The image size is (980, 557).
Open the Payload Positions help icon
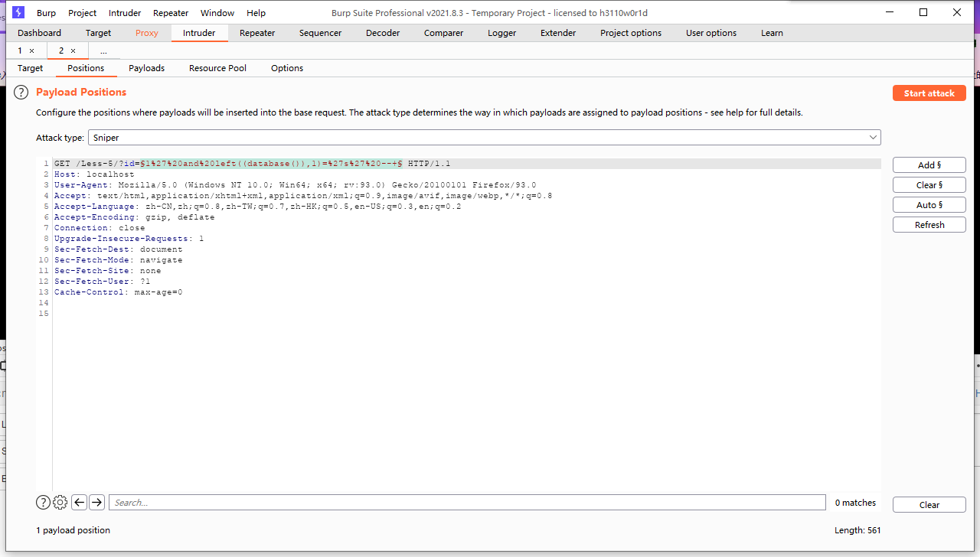click(21, 93)
